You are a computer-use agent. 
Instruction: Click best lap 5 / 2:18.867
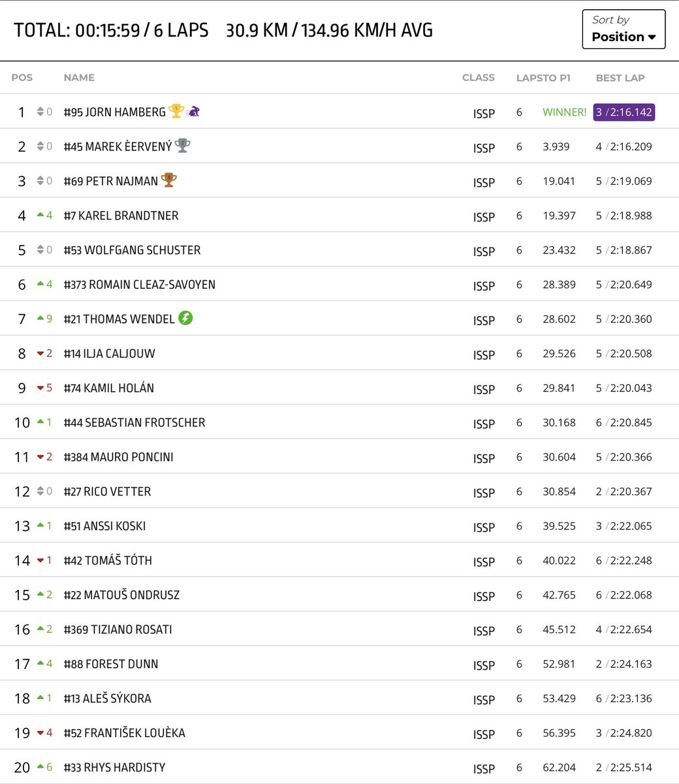pos(624,250)
